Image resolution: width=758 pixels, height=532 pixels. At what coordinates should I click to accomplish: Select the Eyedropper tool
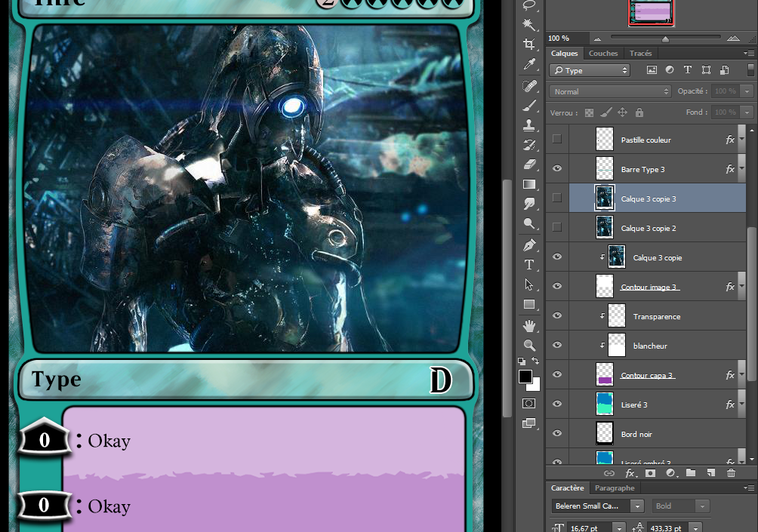[x=529, y=64]
